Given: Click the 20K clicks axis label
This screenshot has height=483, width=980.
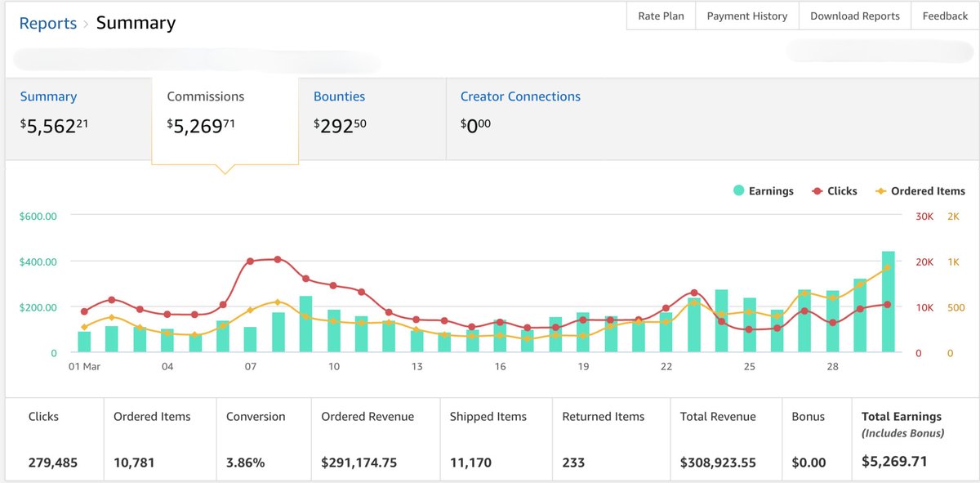Looking at the screenshot, I should 924,262.
